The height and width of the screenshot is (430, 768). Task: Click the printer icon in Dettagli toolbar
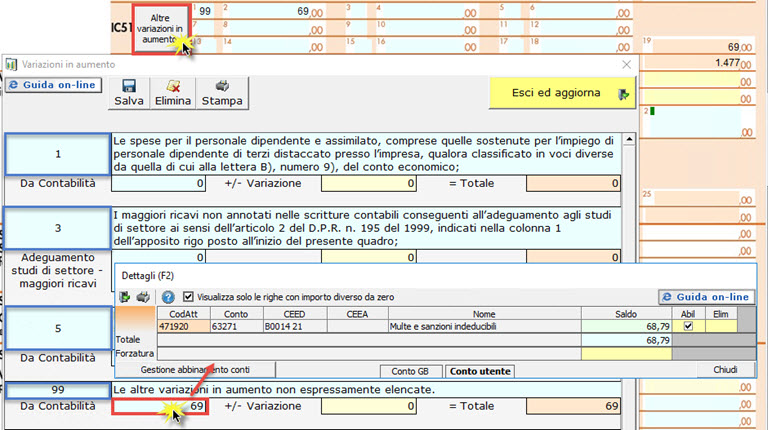point(143,297)
